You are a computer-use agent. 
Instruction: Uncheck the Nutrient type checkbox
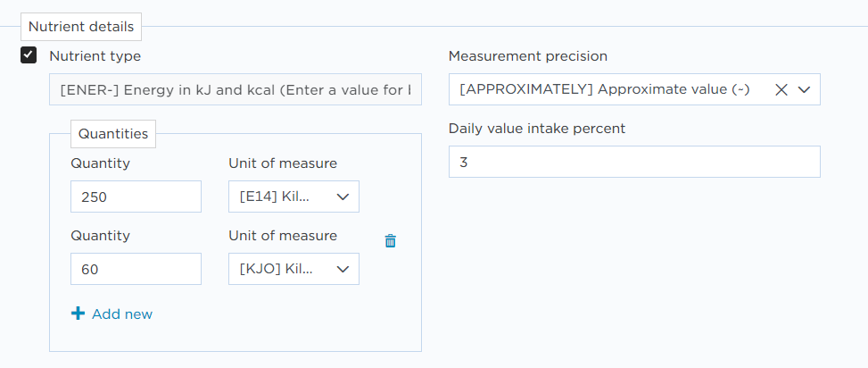click(29, 55)
